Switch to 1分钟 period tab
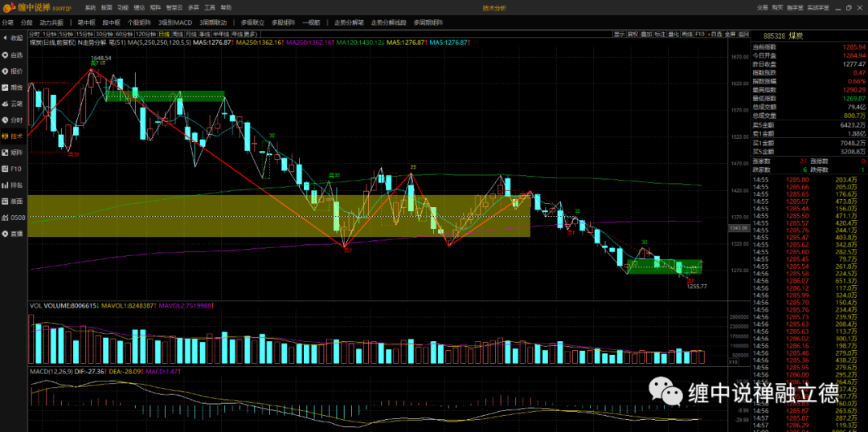The width and height of the screenshot is (868, 432). pos(49,35)
